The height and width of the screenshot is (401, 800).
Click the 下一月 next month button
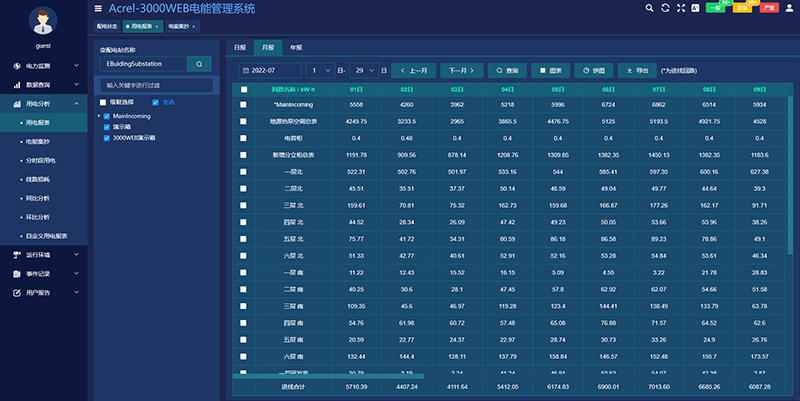pyautogui.click(x=459, y=71)
